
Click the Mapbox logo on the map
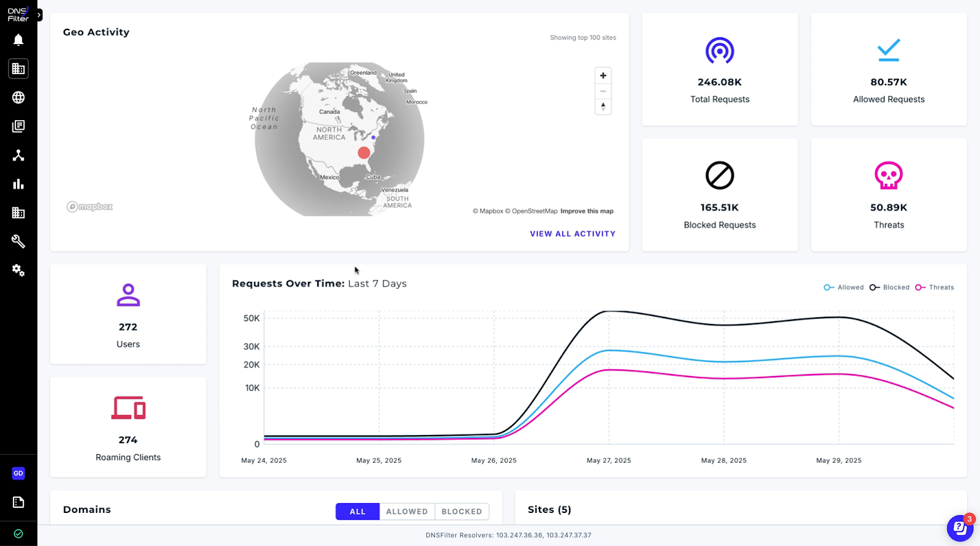[89, 207]
